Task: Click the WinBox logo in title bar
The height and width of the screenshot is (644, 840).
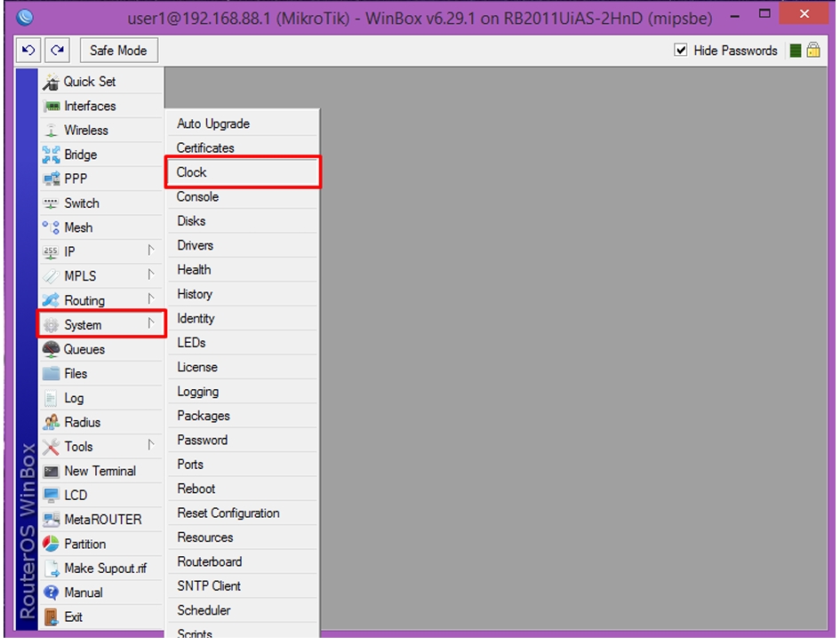Action: click(x=25, y=18)
